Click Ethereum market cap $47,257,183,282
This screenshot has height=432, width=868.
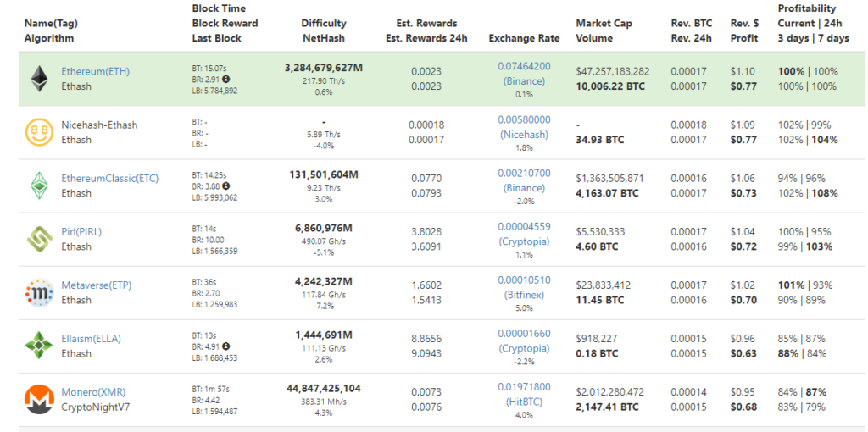click(613, 71)
